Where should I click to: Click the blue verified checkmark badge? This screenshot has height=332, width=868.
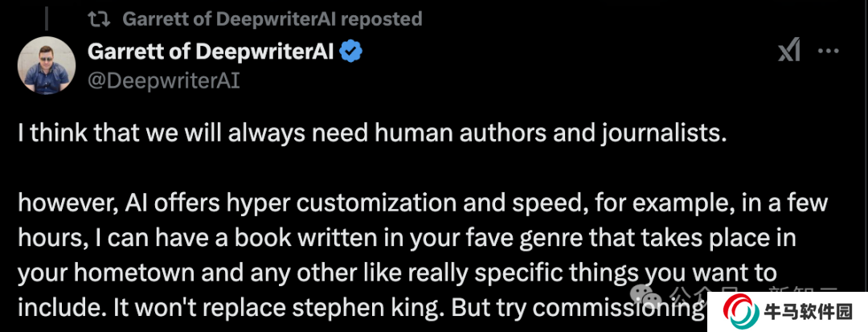pyautogui.click(x=351, y=52)
